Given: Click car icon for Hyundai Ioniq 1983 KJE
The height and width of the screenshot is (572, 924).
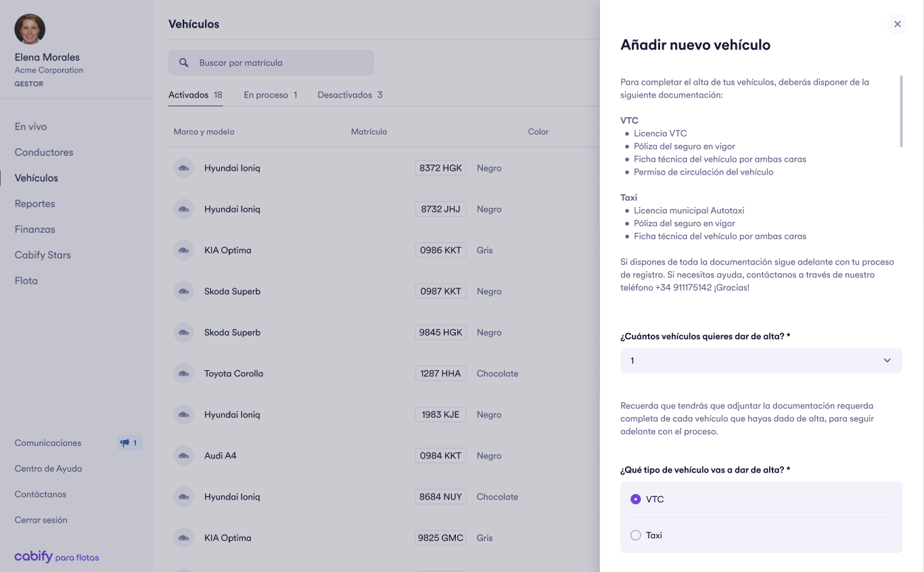Looking at the screenshot, I should coord(183,415).
